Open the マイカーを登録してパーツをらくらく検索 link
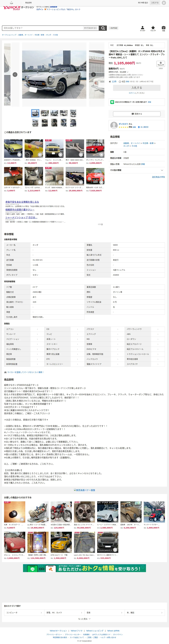This screenshot has width=169, height=644. coord(25,372)
